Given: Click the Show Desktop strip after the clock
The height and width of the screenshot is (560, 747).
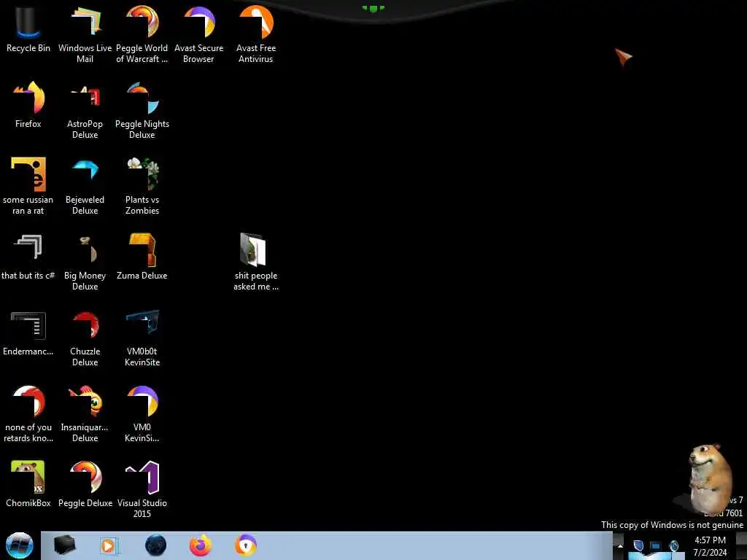Looking at the screenshot, I should (741, 545).
